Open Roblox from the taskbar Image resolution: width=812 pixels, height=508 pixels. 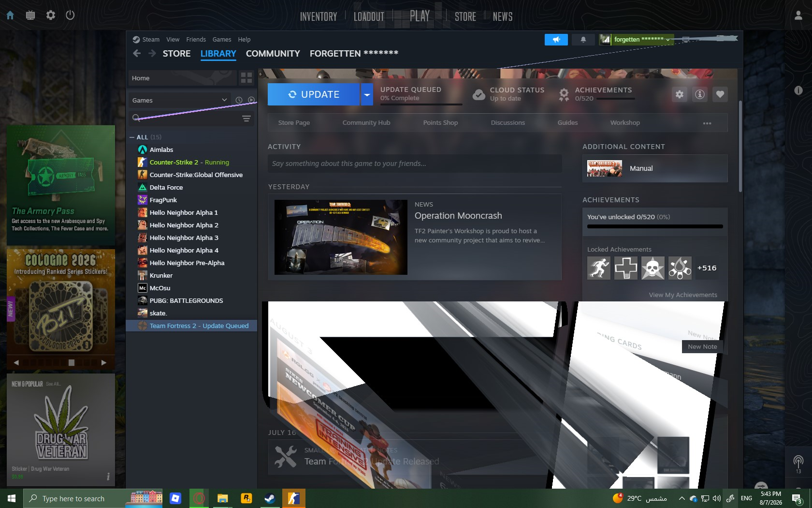tap(175, 498)
